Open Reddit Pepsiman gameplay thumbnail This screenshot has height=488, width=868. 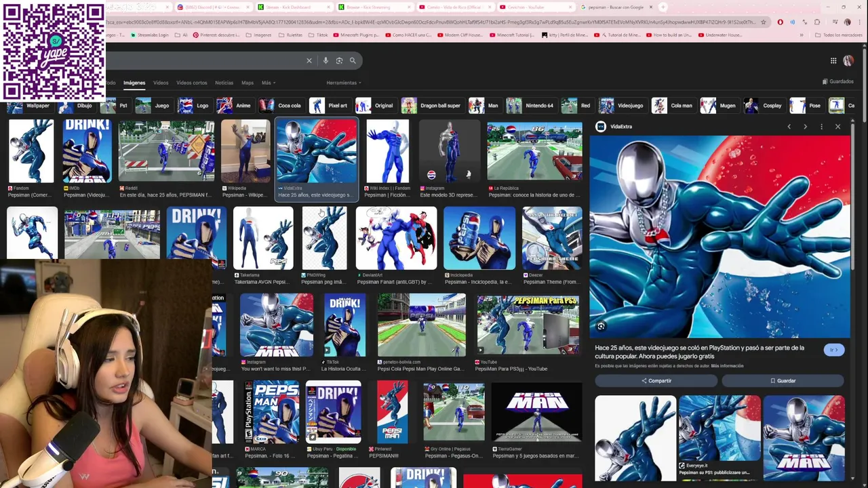pos(166,151)
